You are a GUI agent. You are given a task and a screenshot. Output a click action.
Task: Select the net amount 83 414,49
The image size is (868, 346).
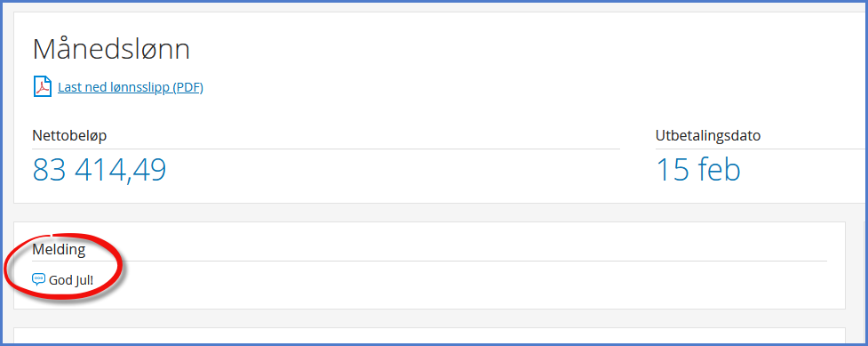(x=100, y=170)
